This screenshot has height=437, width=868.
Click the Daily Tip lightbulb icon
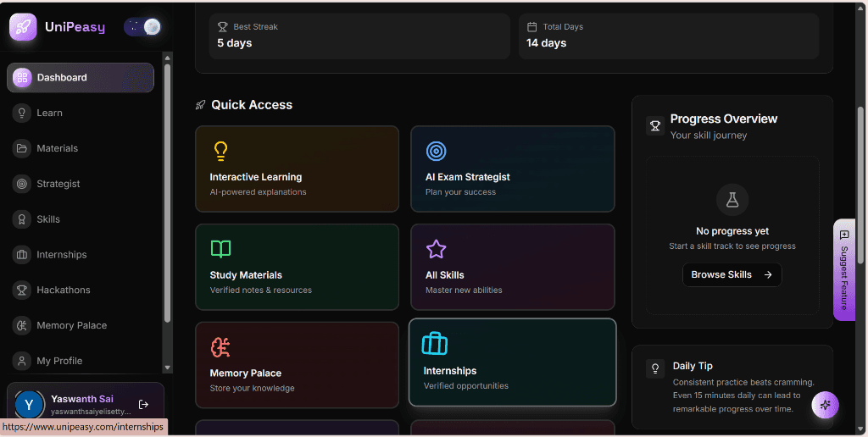[655, 368]
